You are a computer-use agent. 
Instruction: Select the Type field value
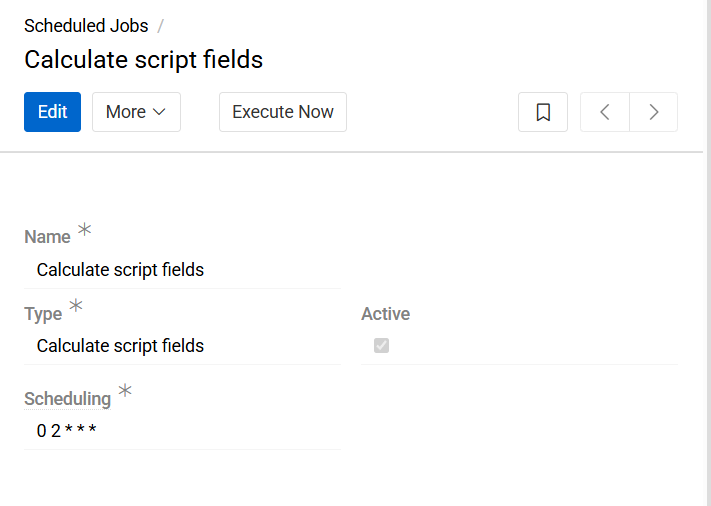point(120,346)
